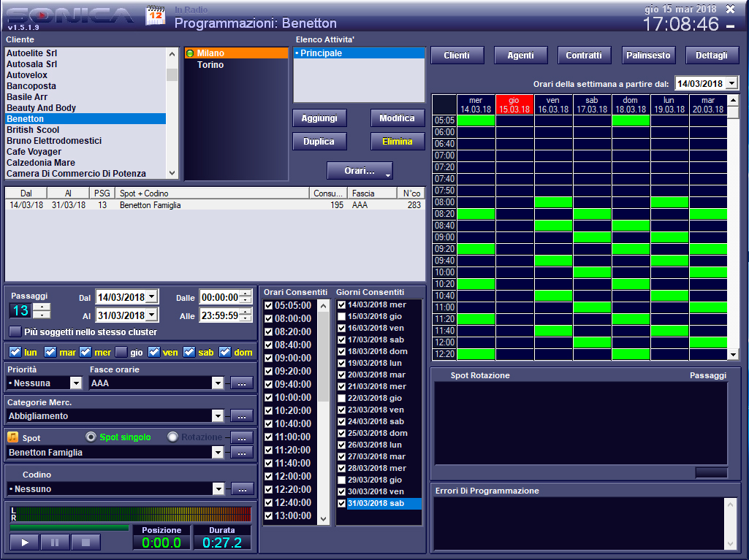This screenshot has height=560, width=749.
Task: Click the orange music note Spot icon
Action: click(13, 437)
